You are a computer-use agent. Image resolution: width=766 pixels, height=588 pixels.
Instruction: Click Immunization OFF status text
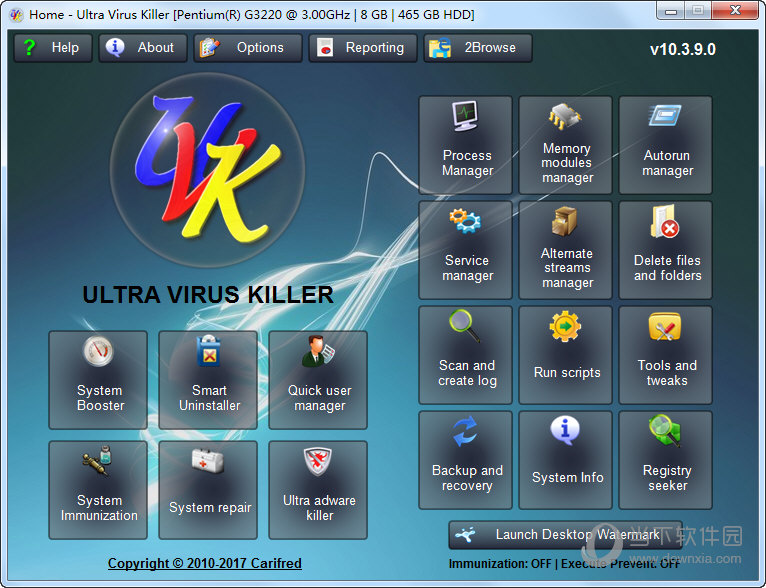500,564
